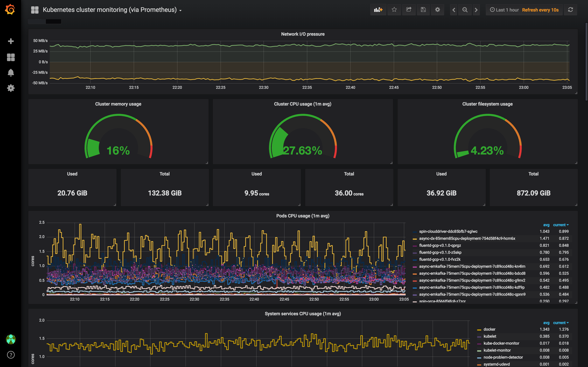Zoom out the time range

[x=465, y=10]
